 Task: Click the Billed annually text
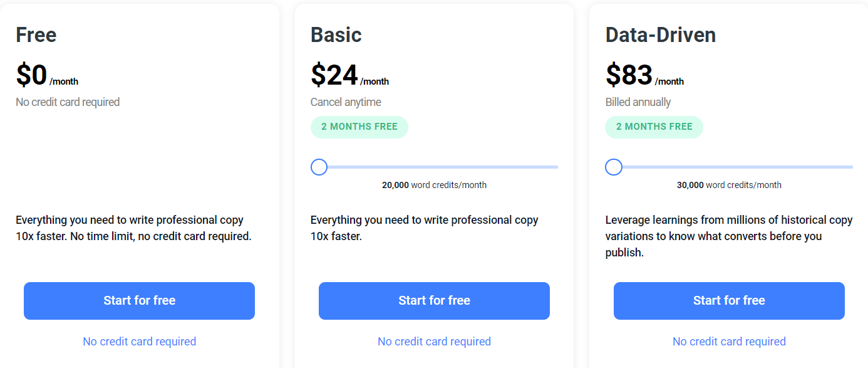click(638, 102)
